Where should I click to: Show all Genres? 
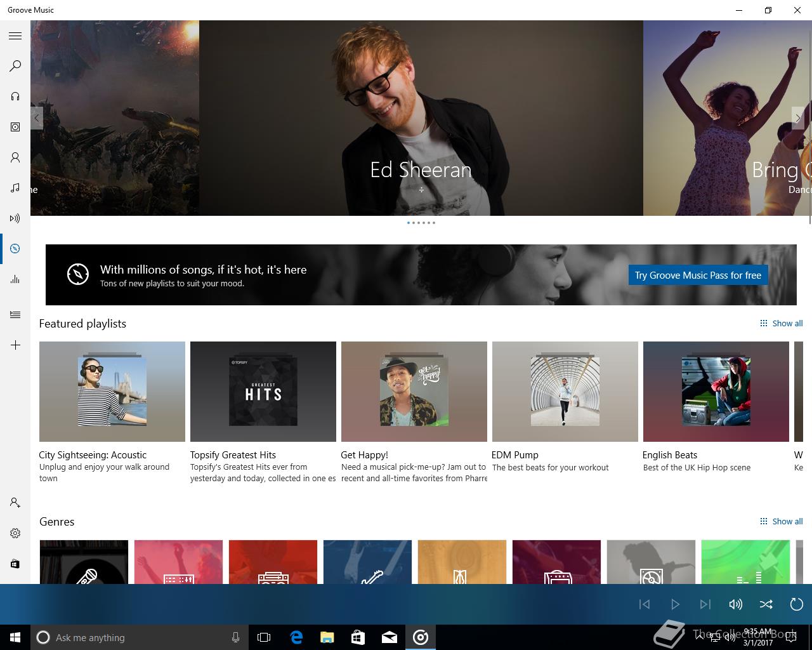coord(782,521)
